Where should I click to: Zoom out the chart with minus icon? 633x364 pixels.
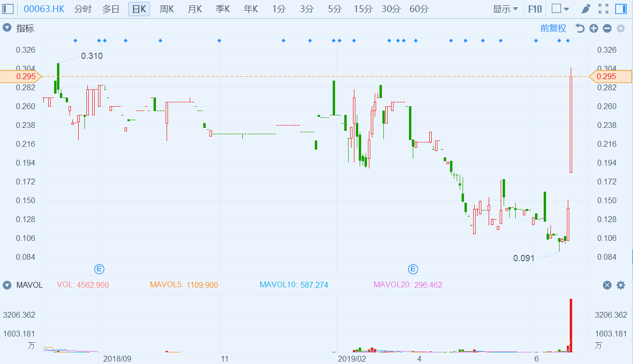pos(607,28)
